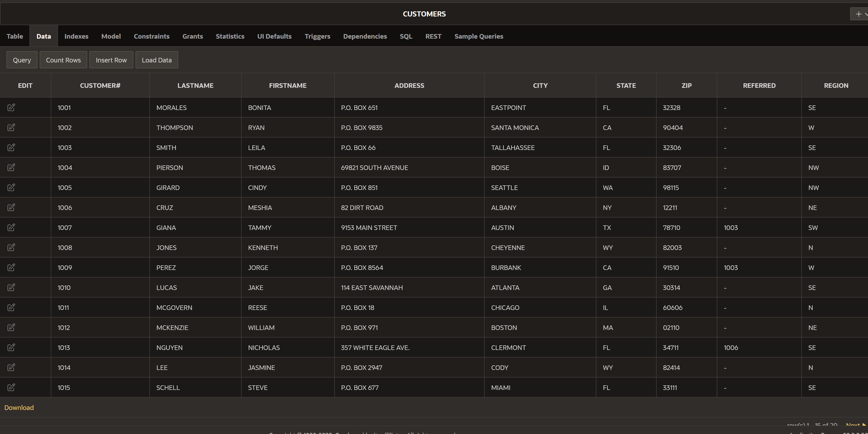Click the edit icon for MCGOVERN record
This screenshot has width=868, height=434.
[11, 307]
